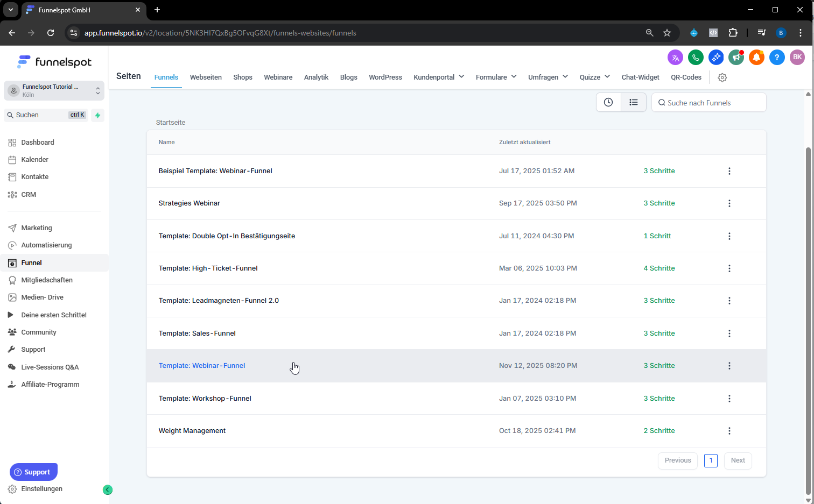Viewport: 814px width, 504px height.
Task: Open the Chat-Widget tab
Action: click(641, 77)
